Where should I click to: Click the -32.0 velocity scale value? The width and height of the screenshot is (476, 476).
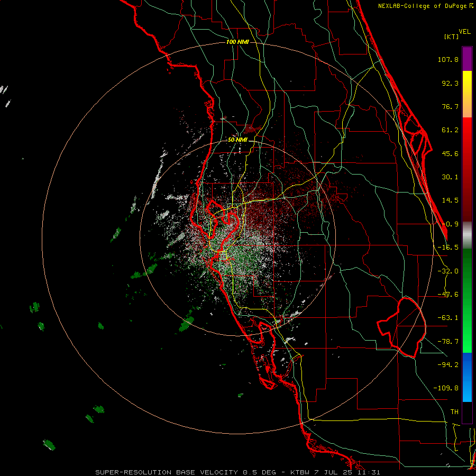pos(448,271)
